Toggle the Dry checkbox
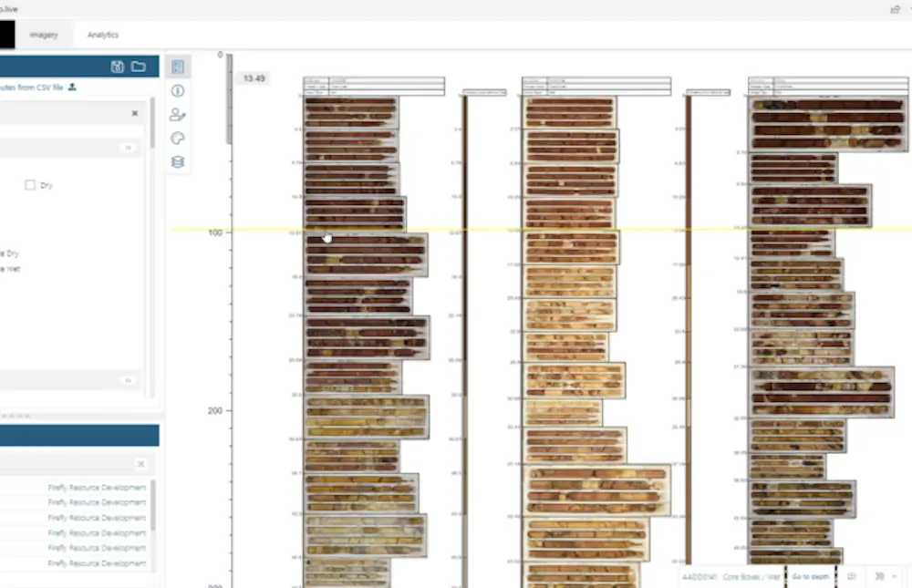 click(30, 185)
